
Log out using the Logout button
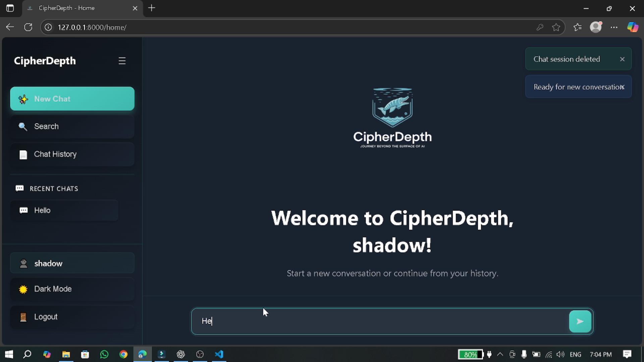[72, 317]
